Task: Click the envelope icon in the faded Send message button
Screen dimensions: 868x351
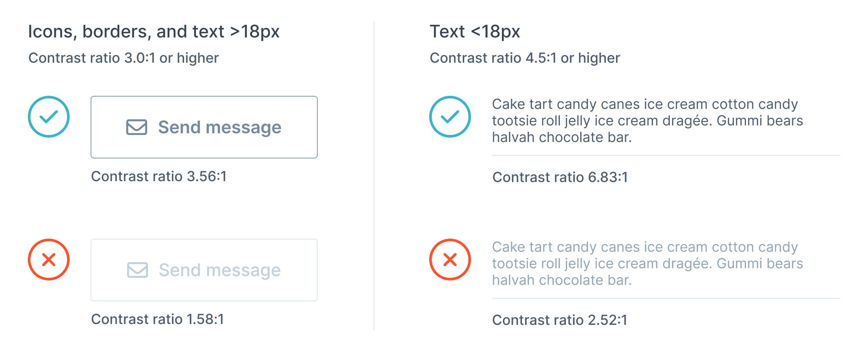Action: pos(138,270)
